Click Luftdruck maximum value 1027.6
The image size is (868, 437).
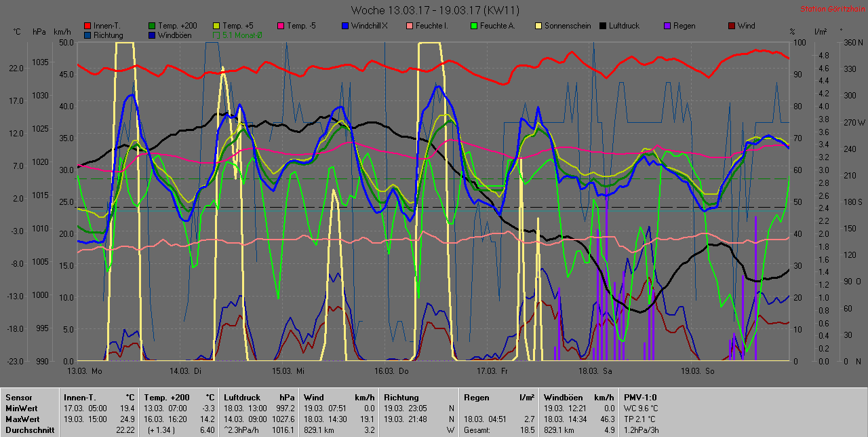coord(283,419)
